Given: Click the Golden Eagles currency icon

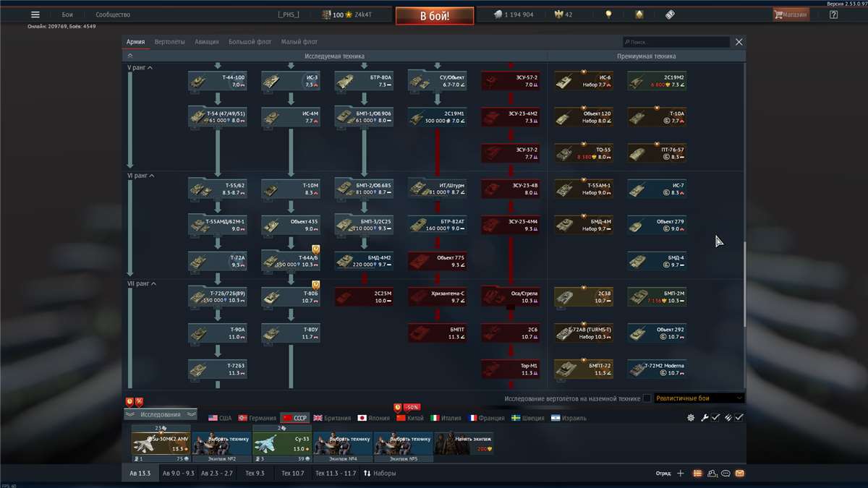Looking at the screenshot, I should [556, 14].
